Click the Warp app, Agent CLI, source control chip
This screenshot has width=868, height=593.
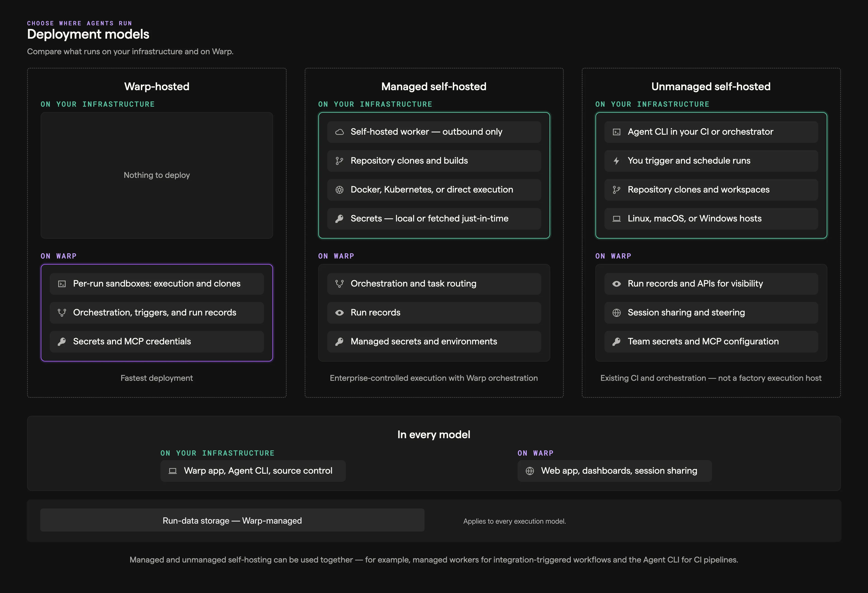tap(253, 471)
